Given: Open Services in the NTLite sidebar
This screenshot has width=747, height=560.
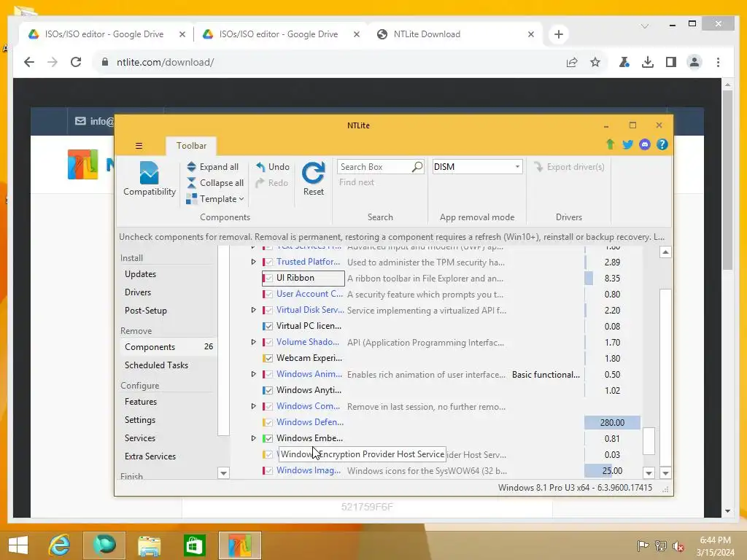Looking at the screenshot, I should pos(139,438).
